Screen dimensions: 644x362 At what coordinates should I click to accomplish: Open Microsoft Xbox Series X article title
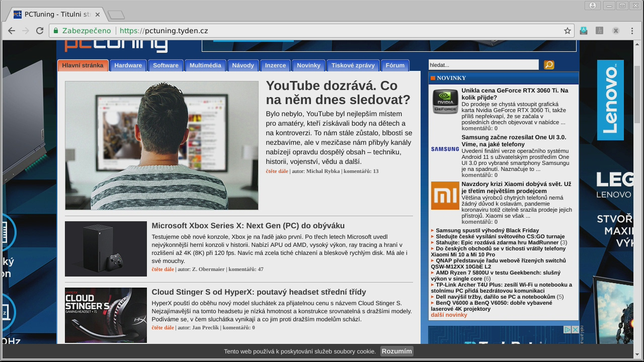tap(248, 226)
